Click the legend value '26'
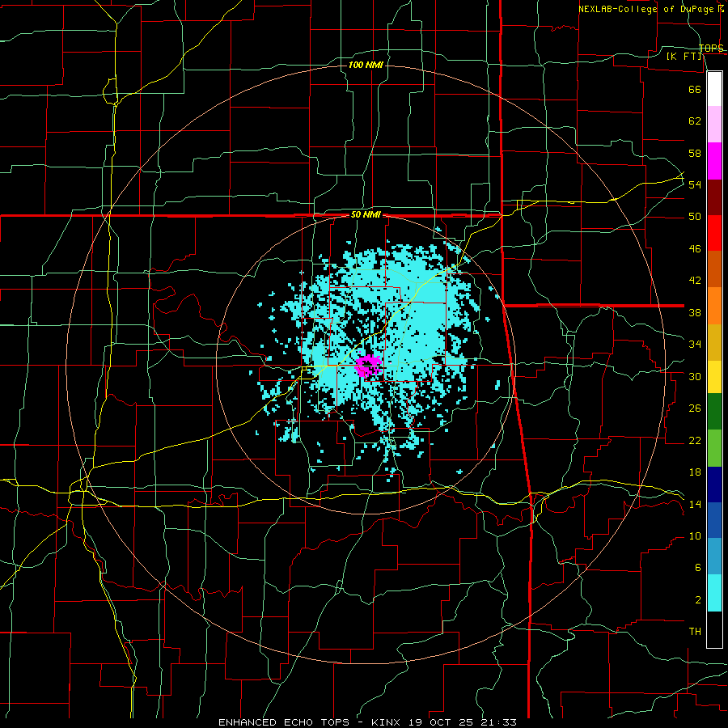This screenshot has height=728, width=728. coord(695,408)
